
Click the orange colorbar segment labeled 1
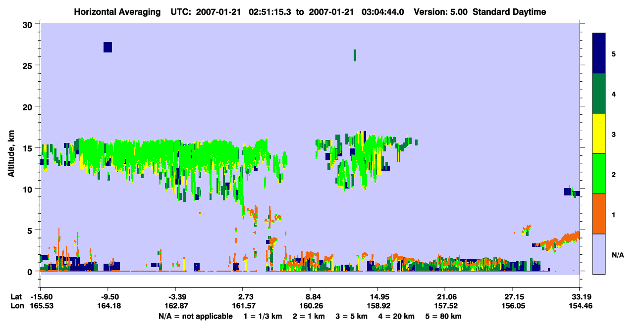click(x=599, y=214)
